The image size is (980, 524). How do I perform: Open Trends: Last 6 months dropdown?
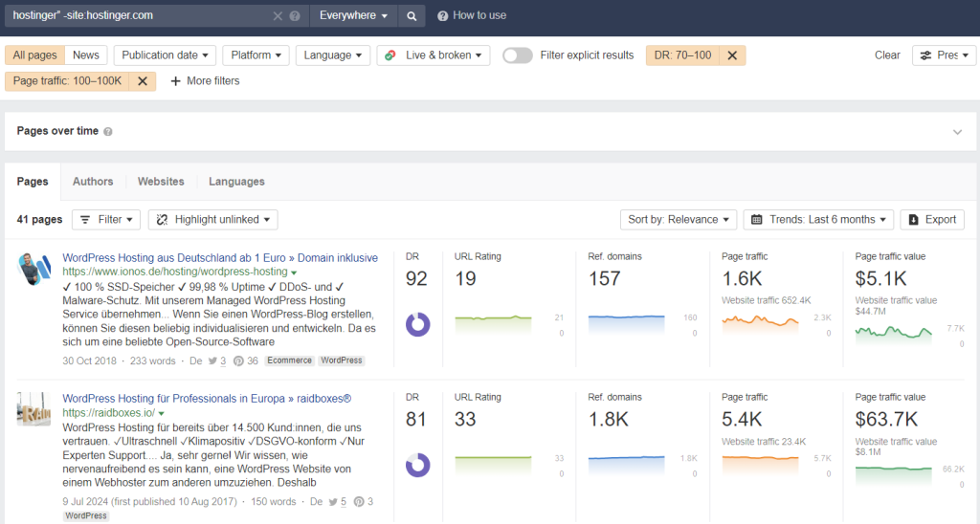(x=818, y=219)
